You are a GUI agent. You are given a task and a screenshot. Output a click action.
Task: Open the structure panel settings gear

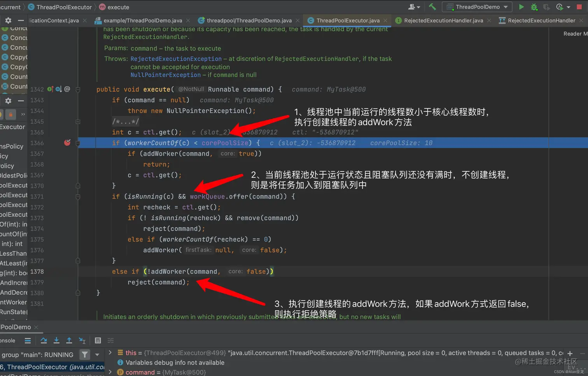point(8,100)
